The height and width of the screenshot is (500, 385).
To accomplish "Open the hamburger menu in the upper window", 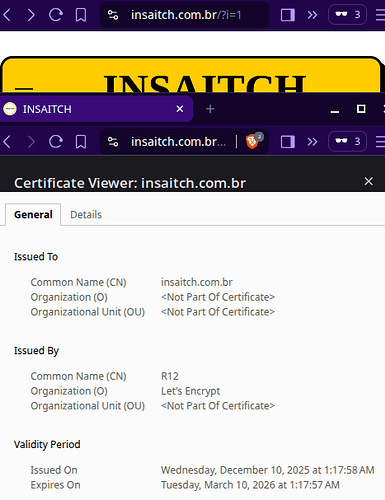I will pyautogui.click(x=380, y=15).
